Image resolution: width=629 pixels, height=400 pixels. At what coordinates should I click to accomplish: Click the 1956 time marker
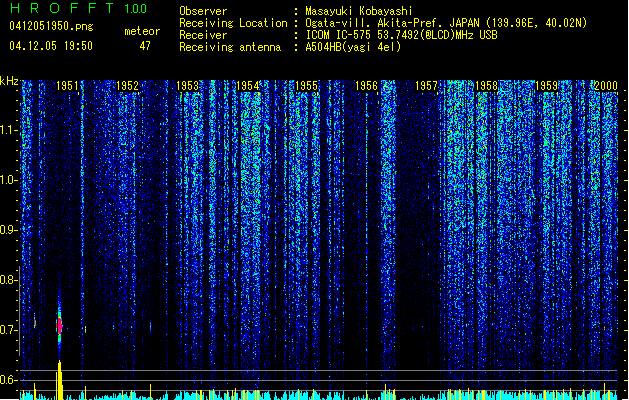click(366, 86)
